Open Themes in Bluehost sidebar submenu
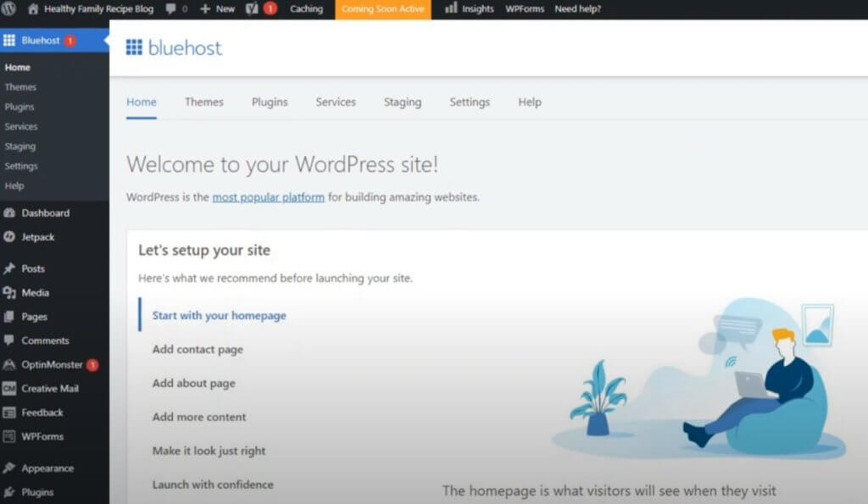Screen dimensions: 868x504 click(20, 87)
